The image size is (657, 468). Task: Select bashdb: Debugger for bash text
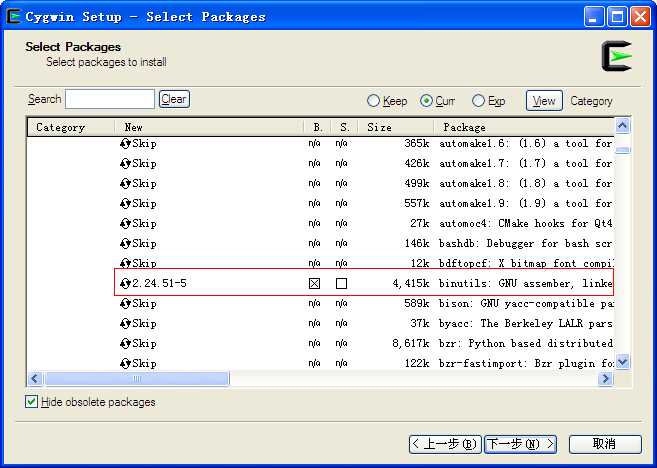coord(526,244)
